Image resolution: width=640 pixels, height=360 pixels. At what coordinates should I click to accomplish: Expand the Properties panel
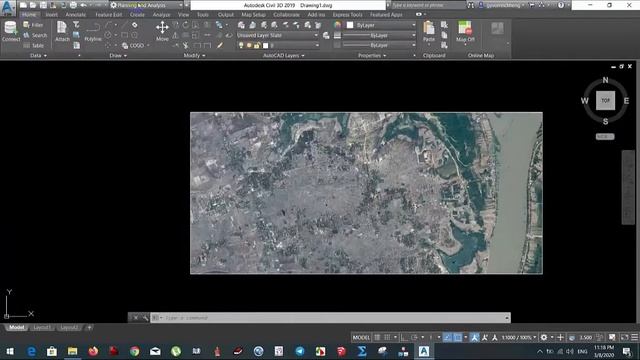[x=372, y=56]
